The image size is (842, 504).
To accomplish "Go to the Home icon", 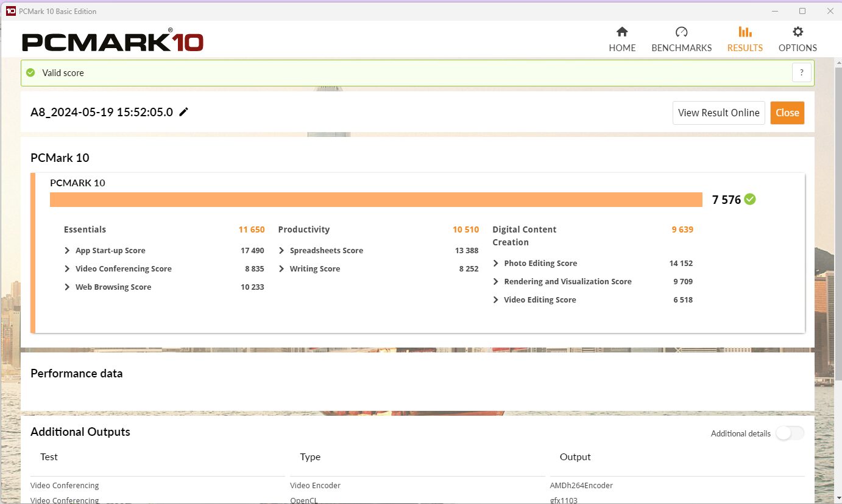I will [622, 32].
